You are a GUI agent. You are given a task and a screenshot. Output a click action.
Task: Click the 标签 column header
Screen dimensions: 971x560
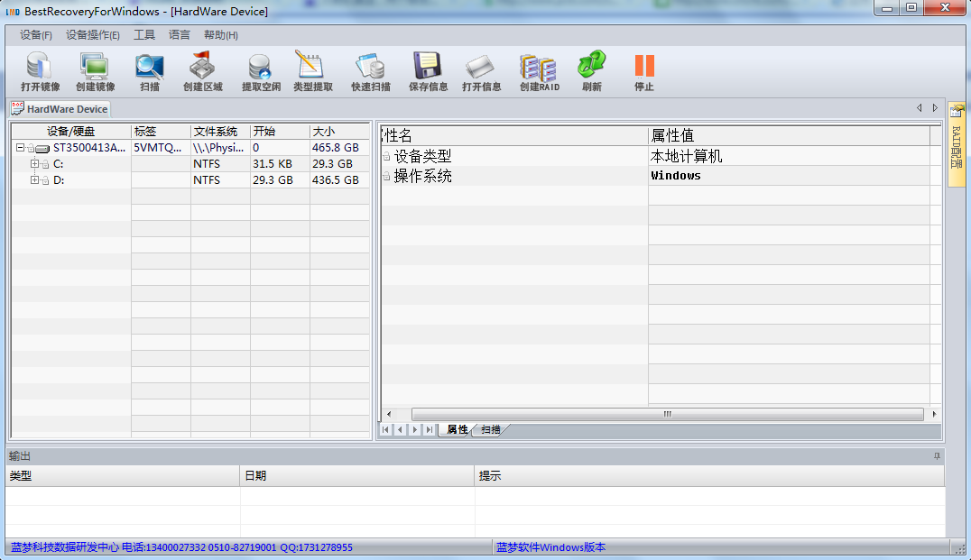(161, 131)
